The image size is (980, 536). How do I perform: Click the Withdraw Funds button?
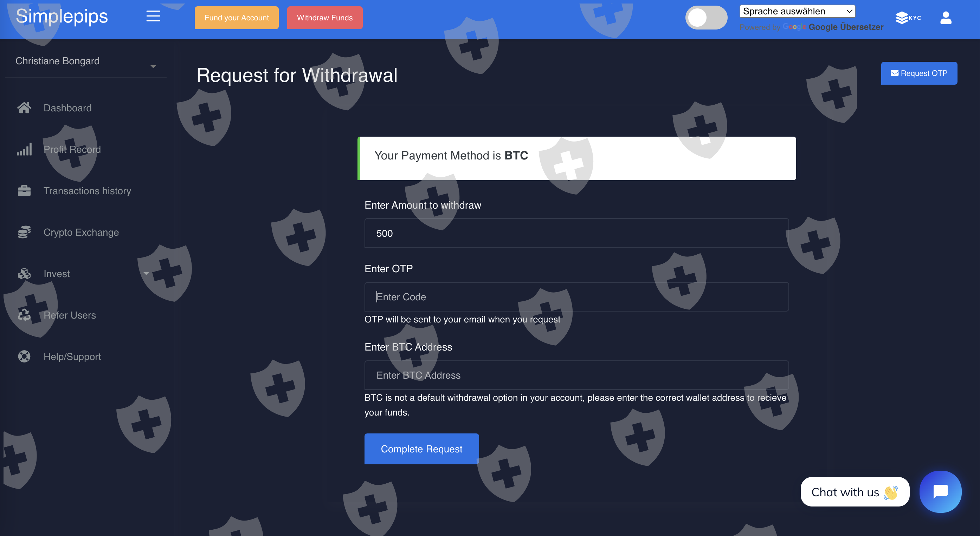click(x=324, y=18)
